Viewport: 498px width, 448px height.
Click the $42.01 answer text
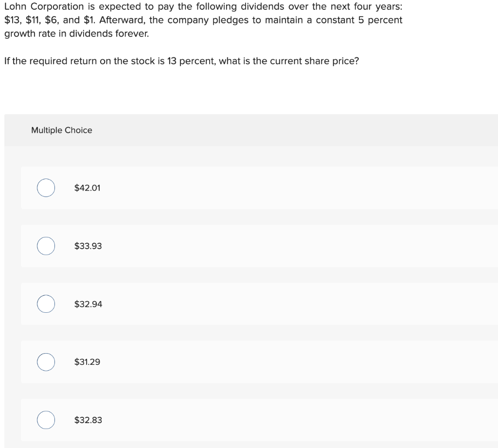tap(88, 188)
